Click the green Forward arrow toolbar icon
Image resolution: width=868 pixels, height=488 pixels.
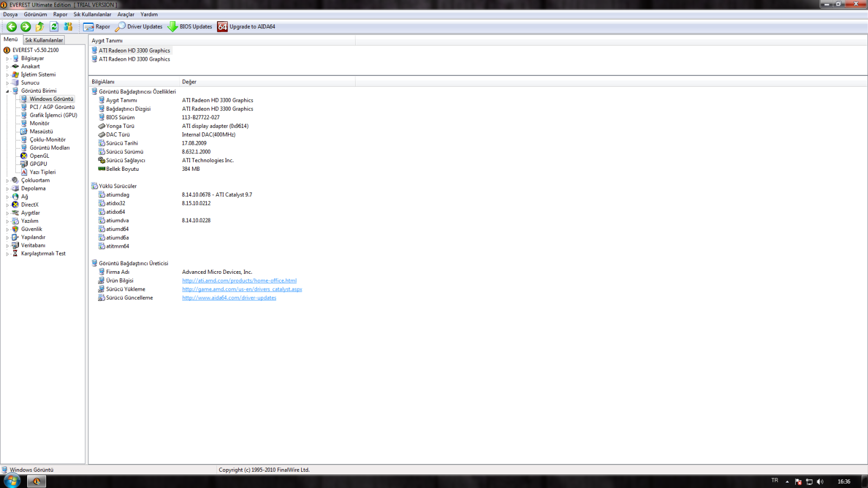pos(25,27)
